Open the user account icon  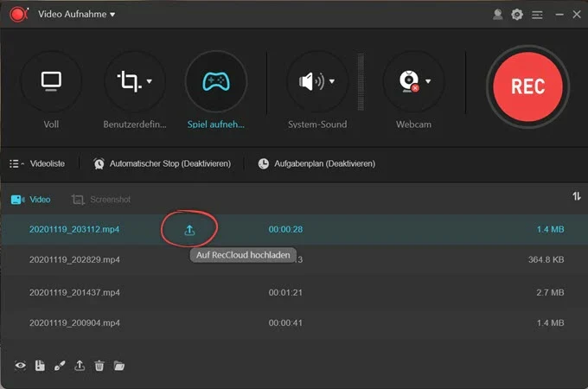pos(497,15)
